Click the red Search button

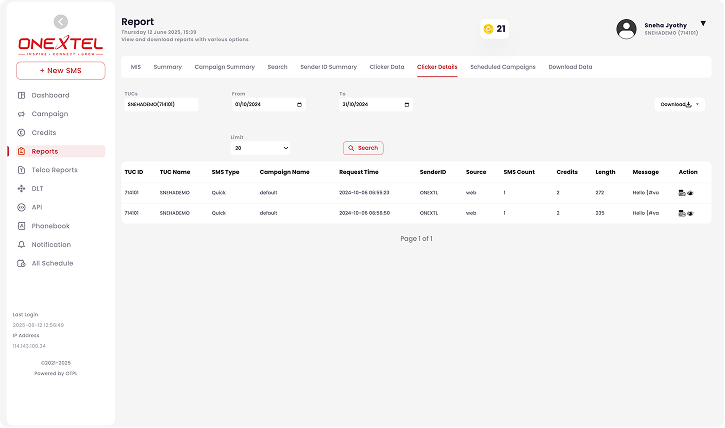(x=363, y=148)
